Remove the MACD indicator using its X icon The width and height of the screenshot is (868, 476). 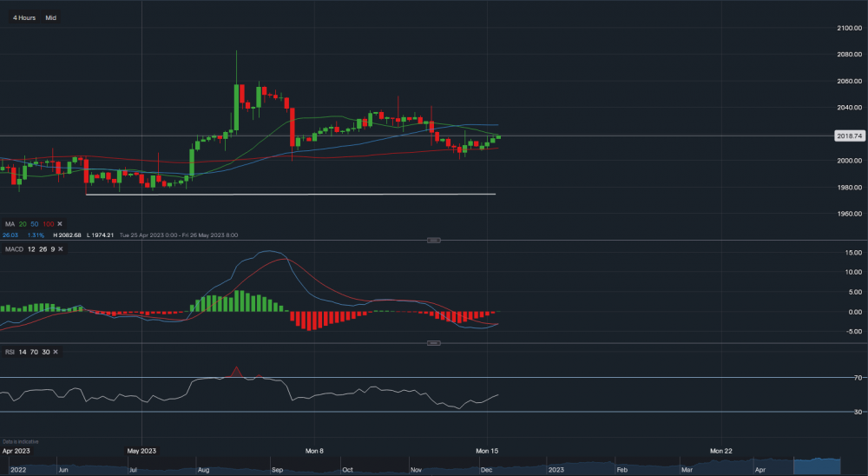pos(60,249)
